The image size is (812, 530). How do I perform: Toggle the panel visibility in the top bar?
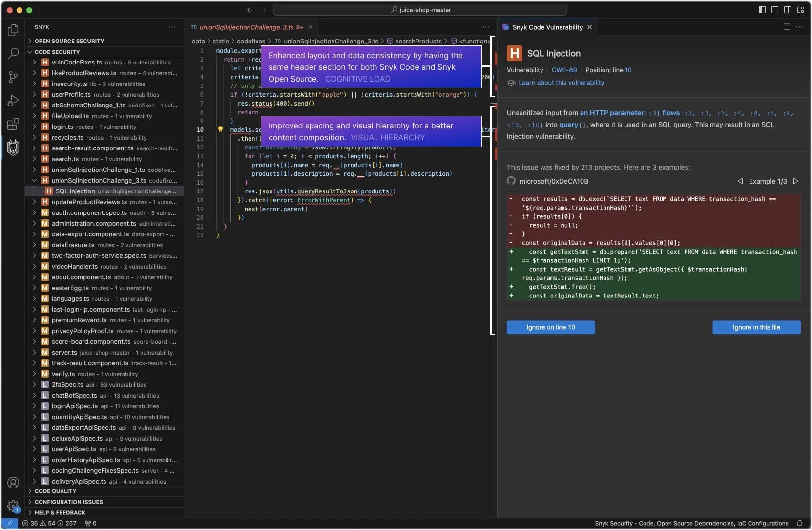pyautogui.click(x=775, y=10)
